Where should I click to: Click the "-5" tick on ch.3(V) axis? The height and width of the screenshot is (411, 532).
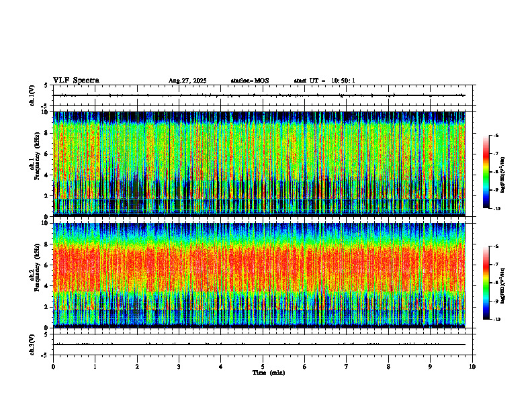(45, 355)
